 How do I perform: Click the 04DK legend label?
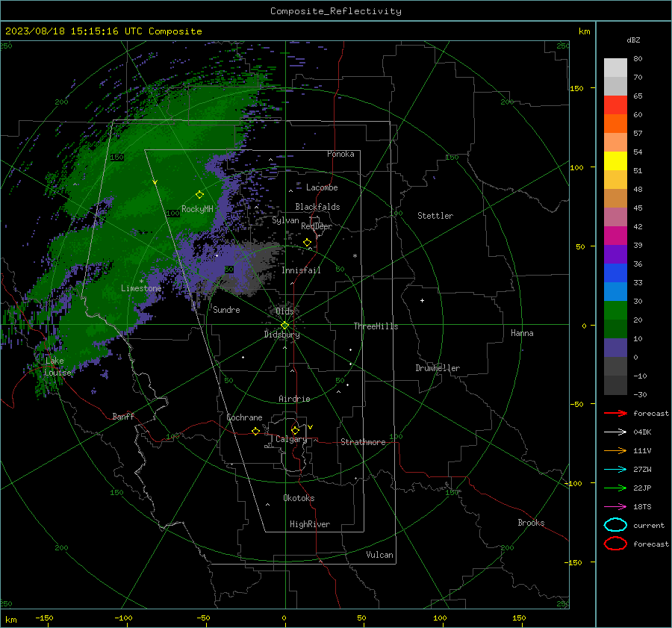[642, 432]
